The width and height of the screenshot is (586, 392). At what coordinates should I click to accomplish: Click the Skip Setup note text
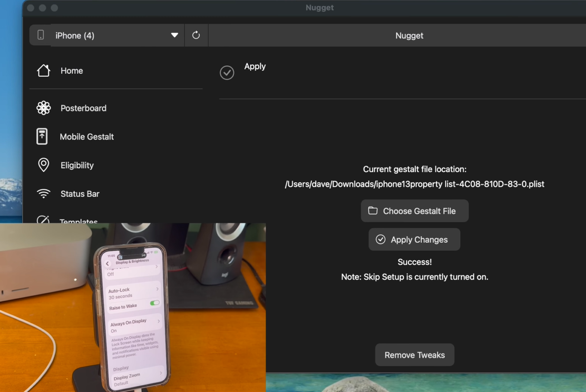414,277
